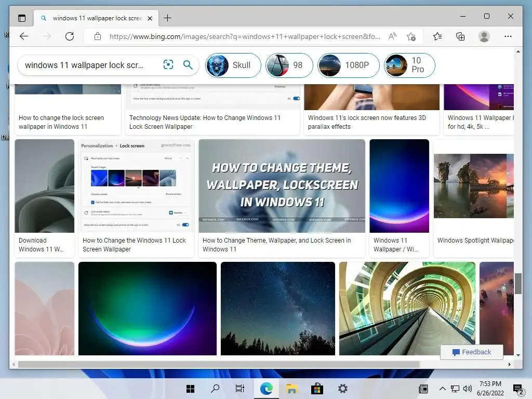This screenshot has height=399, width=532.
Task: Open the pink bloom wallpaper thumbnail
Action: (x=45, y=309)
